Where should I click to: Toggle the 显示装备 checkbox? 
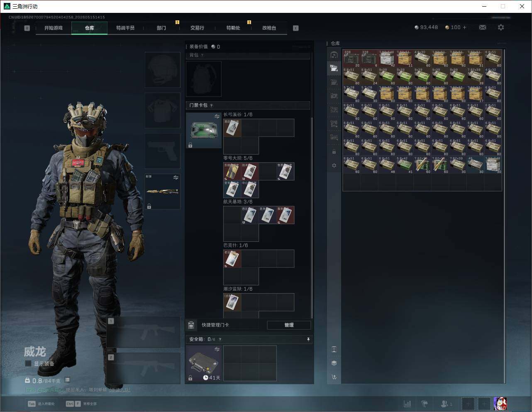(28, 363)
